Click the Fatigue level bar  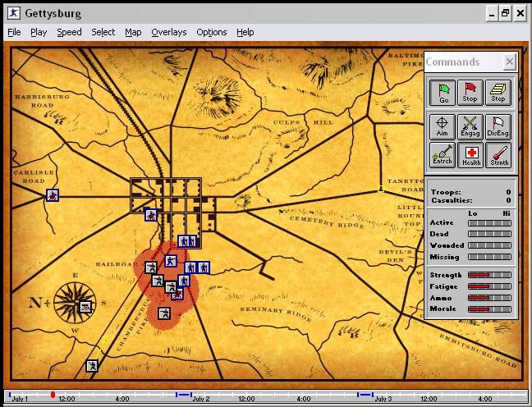[489, 286]
